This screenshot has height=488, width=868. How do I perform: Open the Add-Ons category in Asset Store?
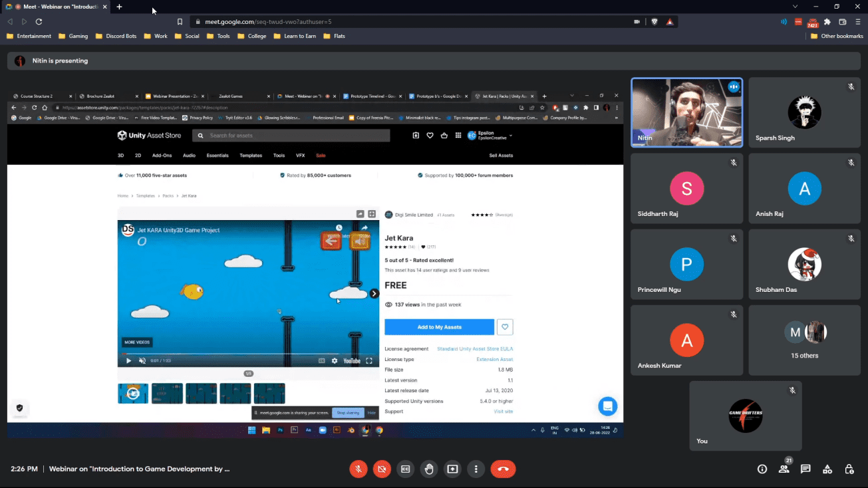pyautogui.click(x=162, y=156)
